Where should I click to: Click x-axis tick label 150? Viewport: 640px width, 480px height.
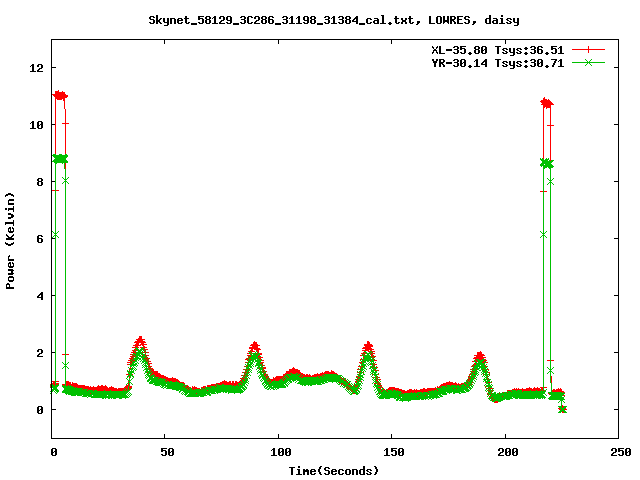[394, 452]
